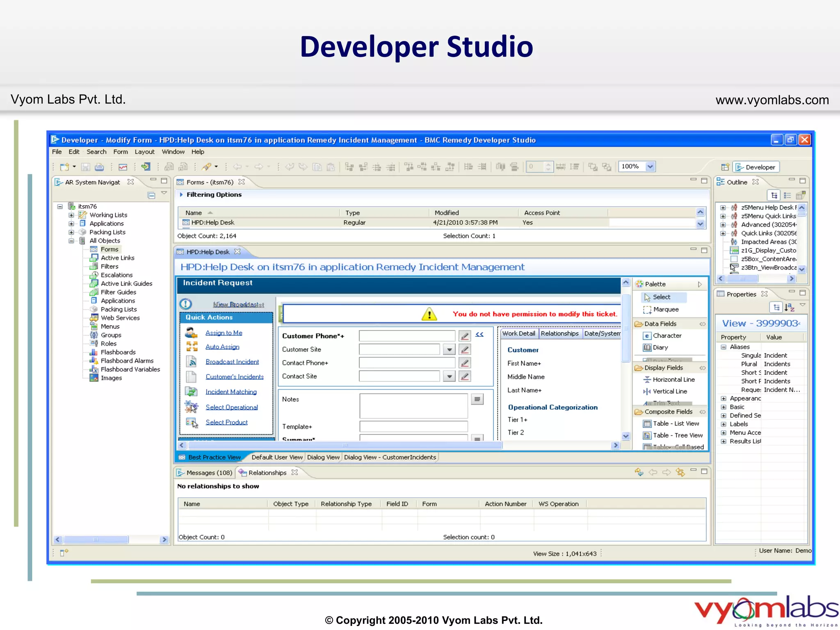Pick Table - List View composite field
This screenshot has height=630, width=840.
(671, 423)
